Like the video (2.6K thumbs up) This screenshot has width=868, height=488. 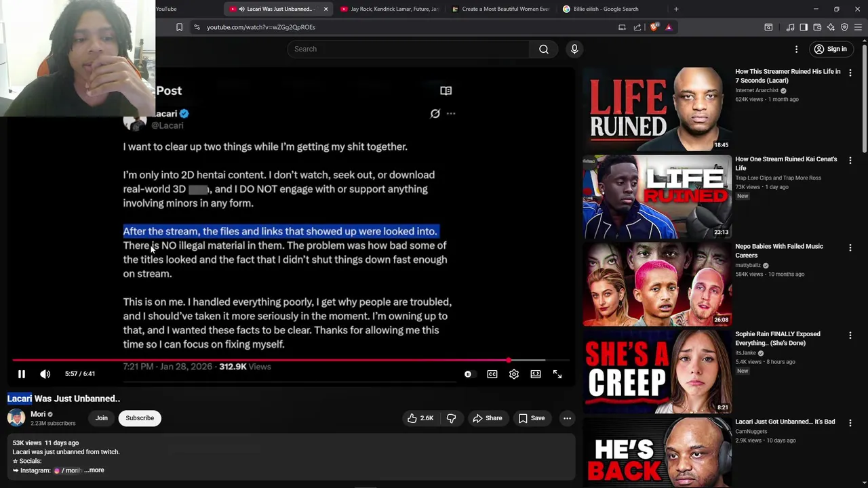[420, 418]
